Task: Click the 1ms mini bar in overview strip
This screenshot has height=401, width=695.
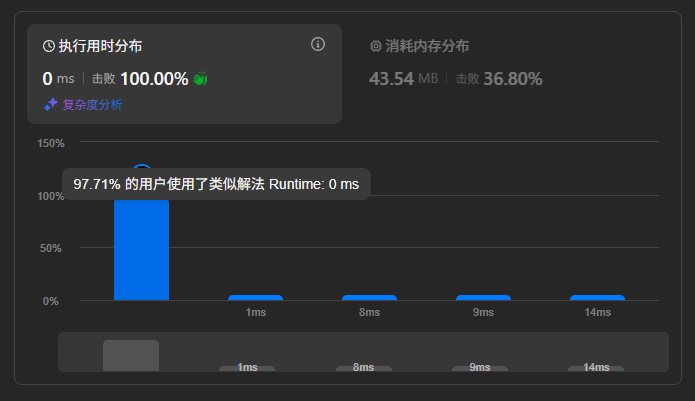Action: pyautogui.click(x=247, y=368)
